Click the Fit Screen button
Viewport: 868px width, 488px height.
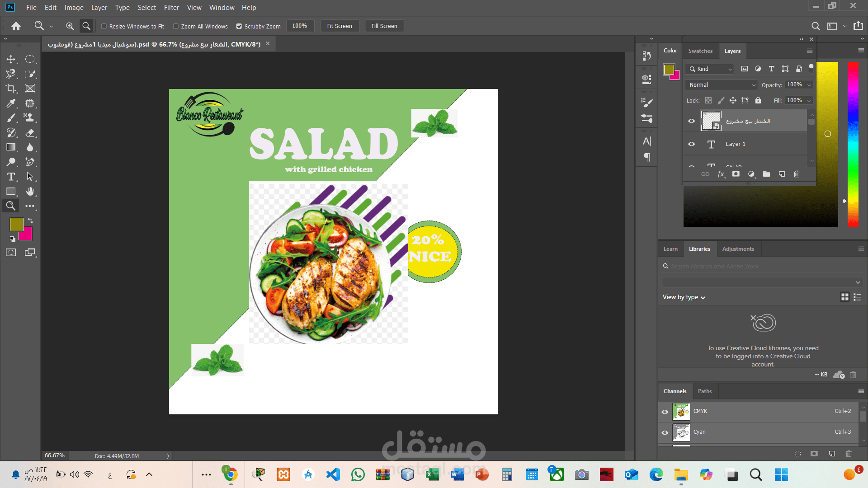pos(339,26)
